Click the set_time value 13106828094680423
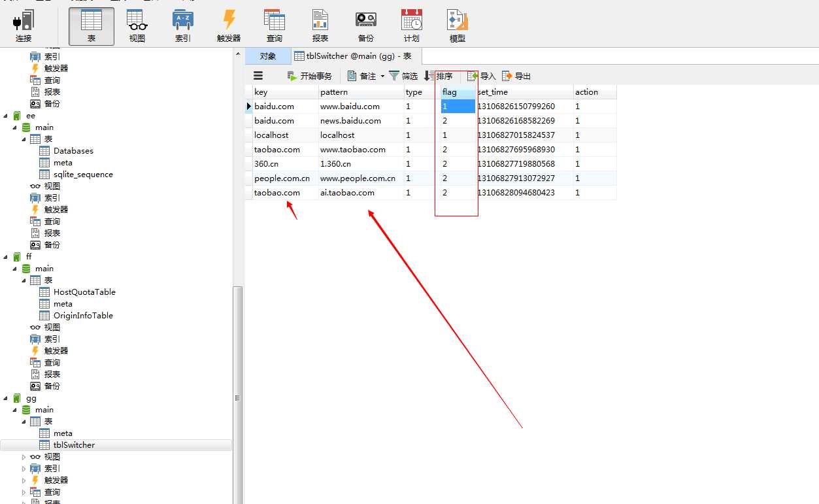This screenshot has width=819, height=504. pos(525,193)
